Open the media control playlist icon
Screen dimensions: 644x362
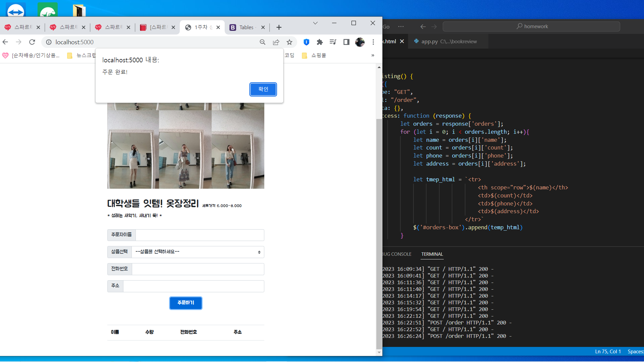click(333, 42)
